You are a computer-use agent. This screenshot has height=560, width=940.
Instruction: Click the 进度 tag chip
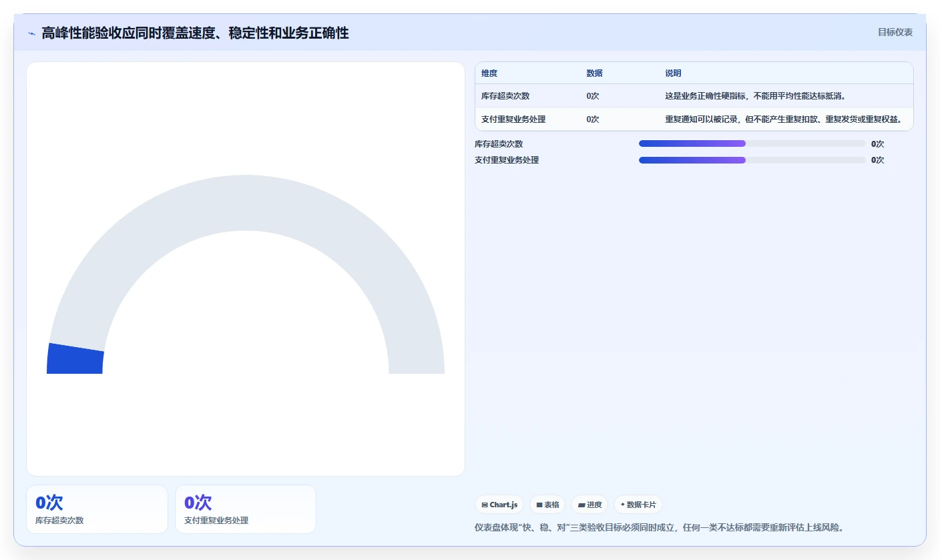pos(590,505)
